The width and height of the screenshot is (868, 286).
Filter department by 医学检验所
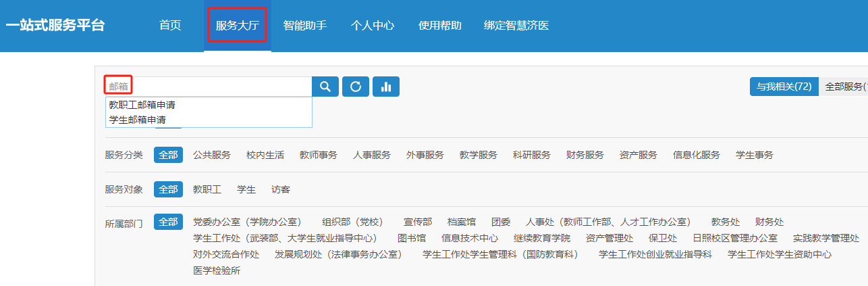pyautogui.click(x=217, y=270)
